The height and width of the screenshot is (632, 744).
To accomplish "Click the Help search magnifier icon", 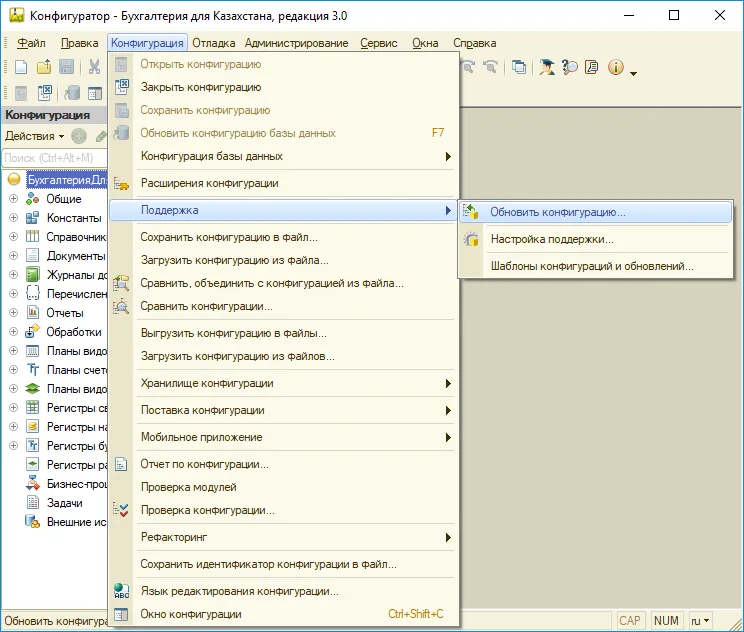I will pos(569,67).
